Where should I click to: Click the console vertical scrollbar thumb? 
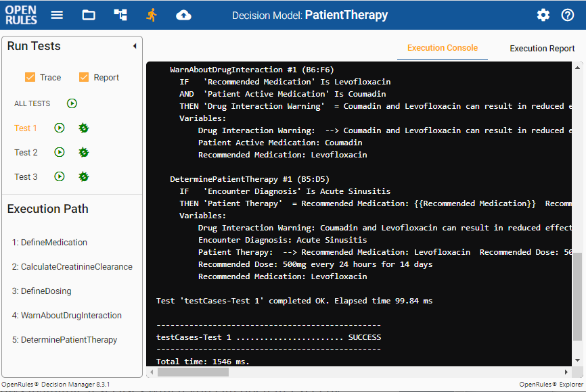tap(577, 304)
